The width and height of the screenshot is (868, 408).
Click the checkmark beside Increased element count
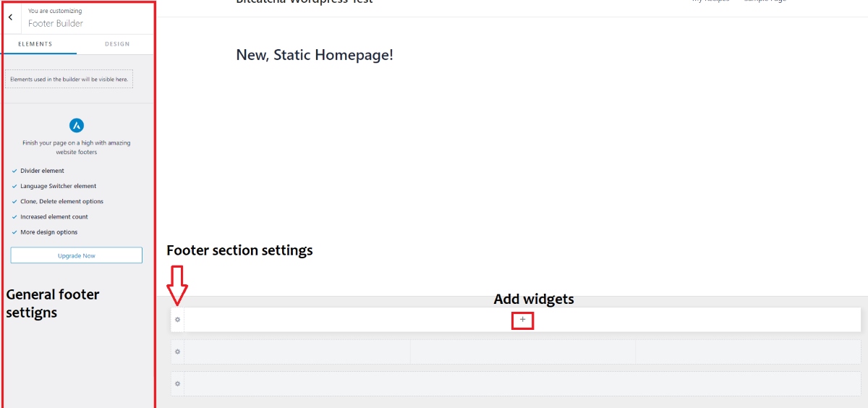14,217
